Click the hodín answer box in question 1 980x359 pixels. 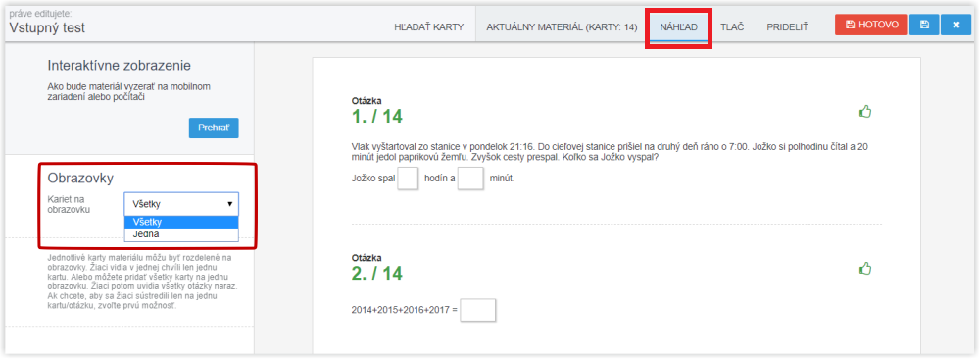click(x=408, y=179)
